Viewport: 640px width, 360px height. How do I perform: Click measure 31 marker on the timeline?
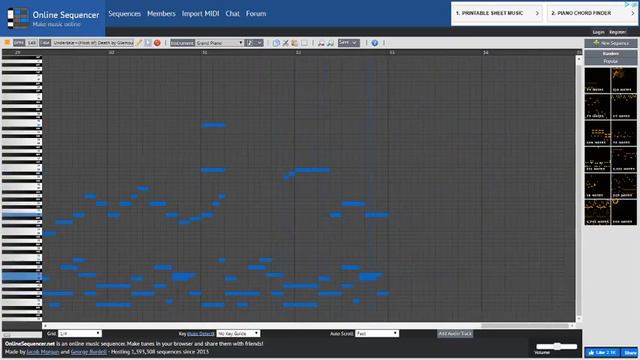204,52
